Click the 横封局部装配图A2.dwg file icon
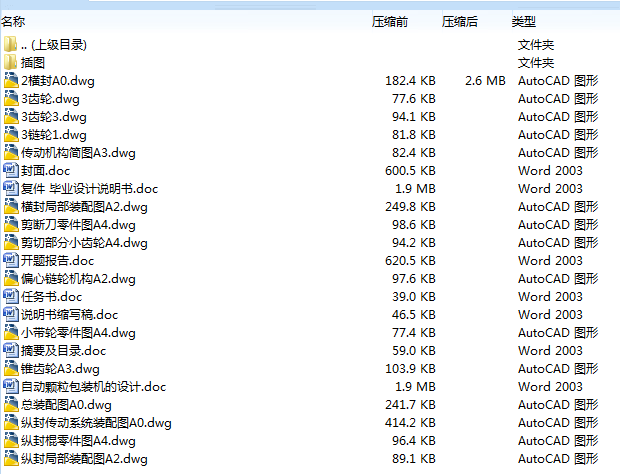Image resolution: width=620 pixels, height=474 pixels. (x=11, y=206)
